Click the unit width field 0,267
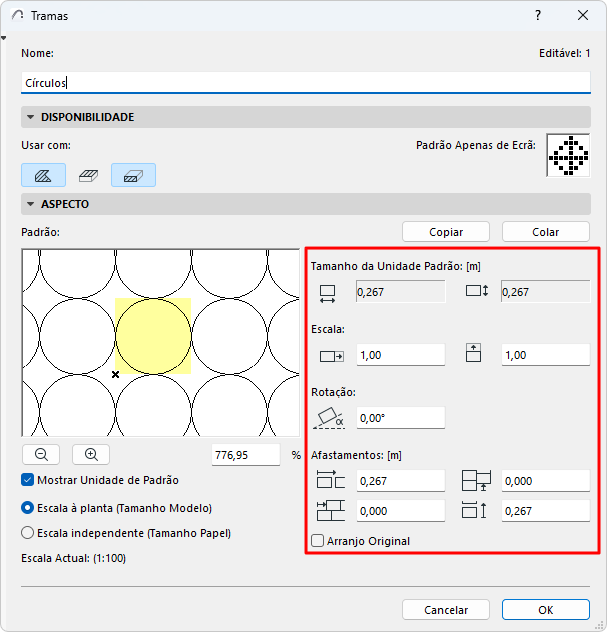Image resolution: width=607 pixels, height=632 pixels. click(x=401, y=291)
